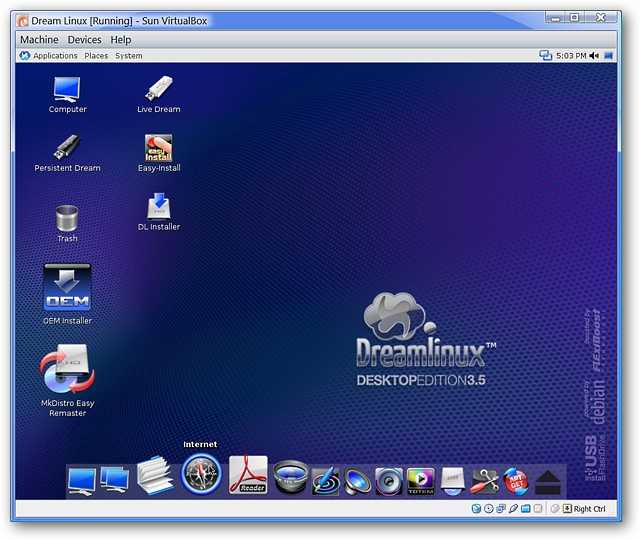Click the Dreamlinux logo icon beside Applications

[24, 56]
